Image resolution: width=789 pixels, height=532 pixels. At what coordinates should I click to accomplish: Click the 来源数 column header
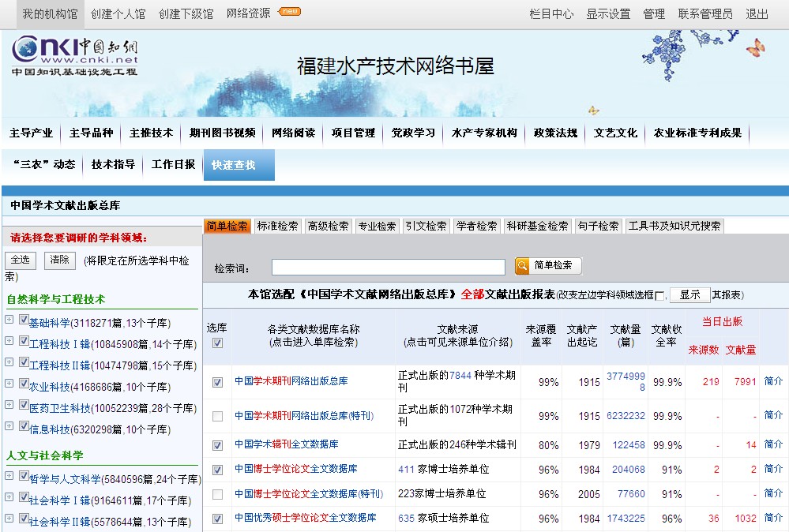pyautogui.click(x=704, y=350)
